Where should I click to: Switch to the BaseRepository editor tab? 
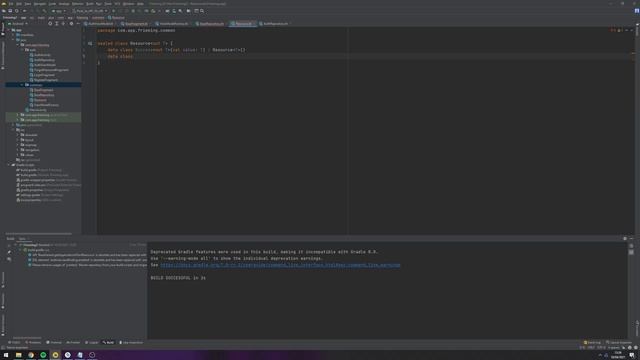tap(210, 24)
